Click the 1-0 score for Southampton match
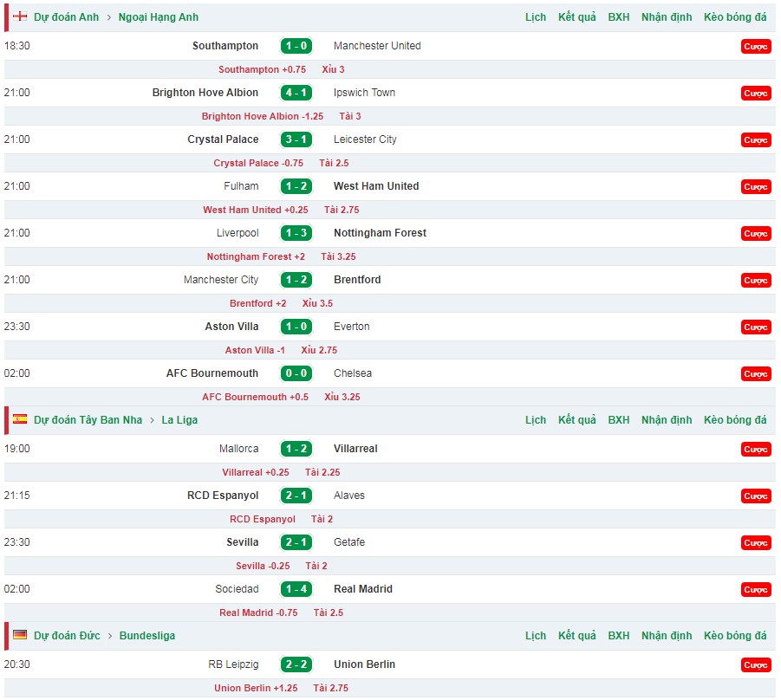 click(296, 46)
